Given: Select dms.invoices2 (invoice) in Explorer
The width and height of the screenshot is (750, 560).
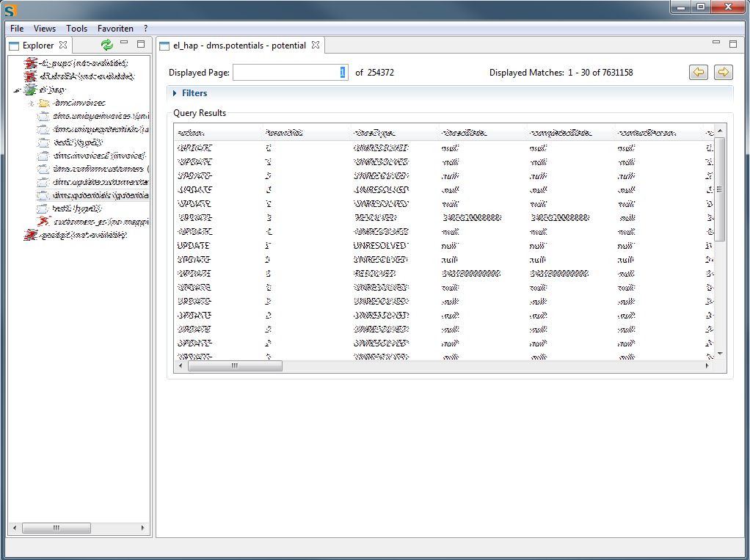Looking at the screenshot, I should coord(99,156).
